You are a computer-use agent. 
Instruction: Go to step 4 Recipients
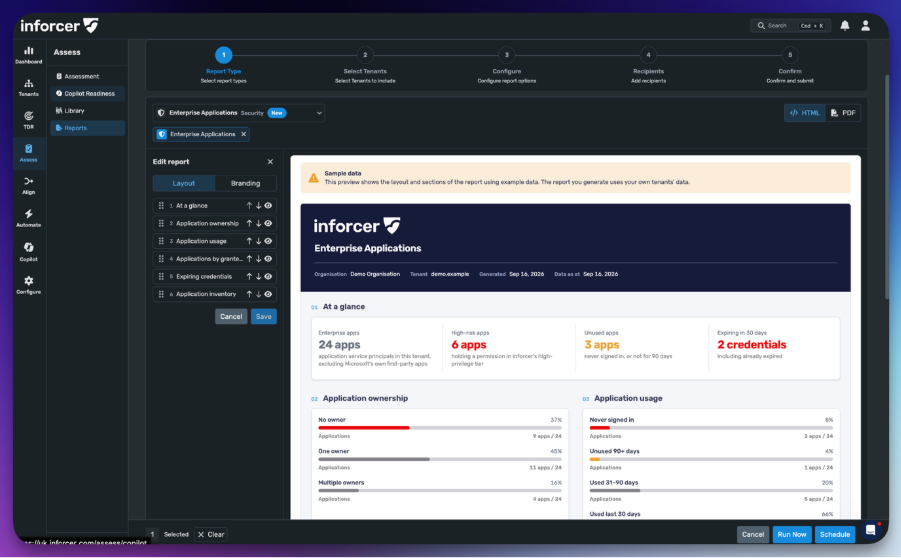(648, 55)
